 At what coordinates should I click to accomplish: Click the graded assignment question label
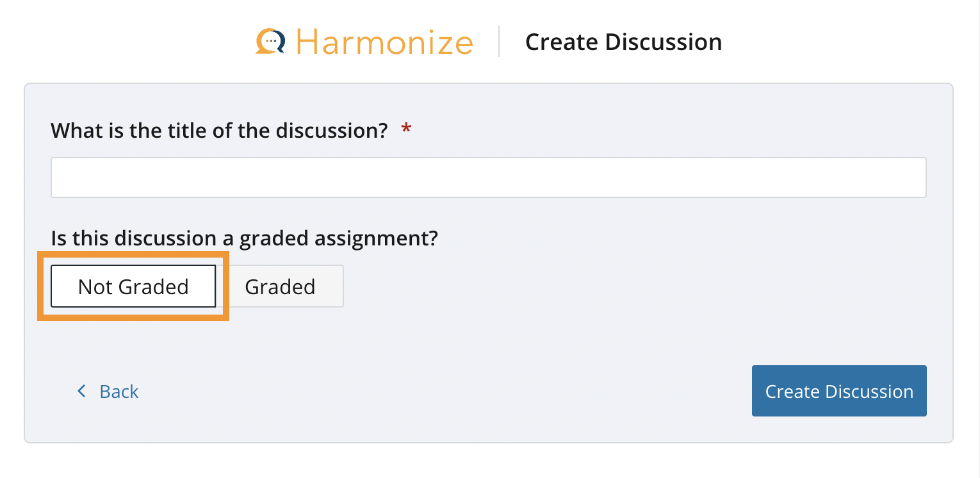click(x=244, y=238)
